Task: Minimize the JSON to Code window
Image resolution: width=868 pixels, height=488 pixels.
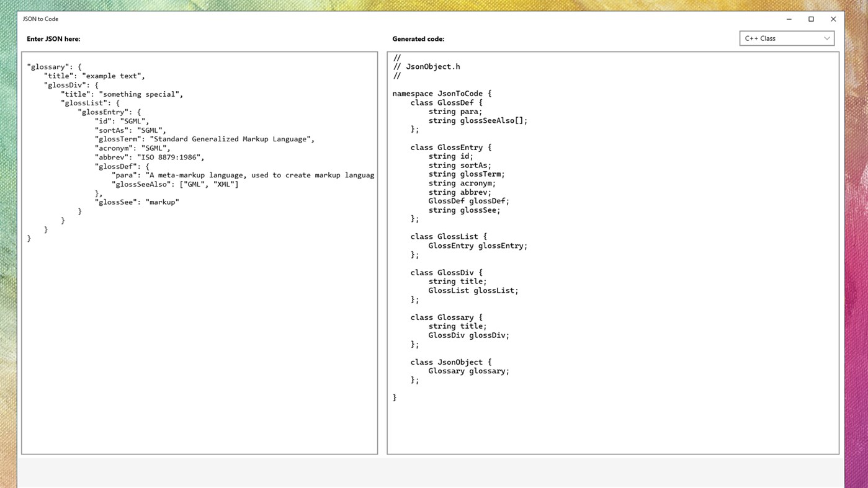Action: pyautogui.click(x=789, y=19)
